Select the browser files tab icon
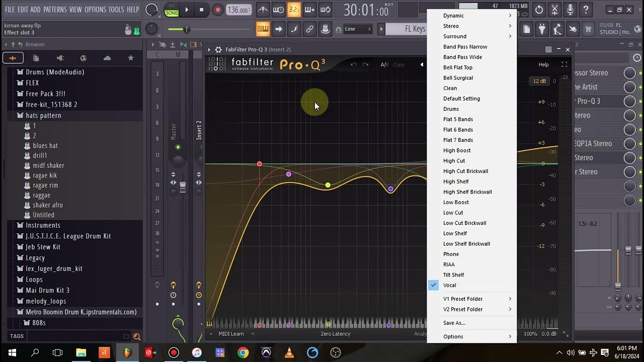 tap(36, 58)
